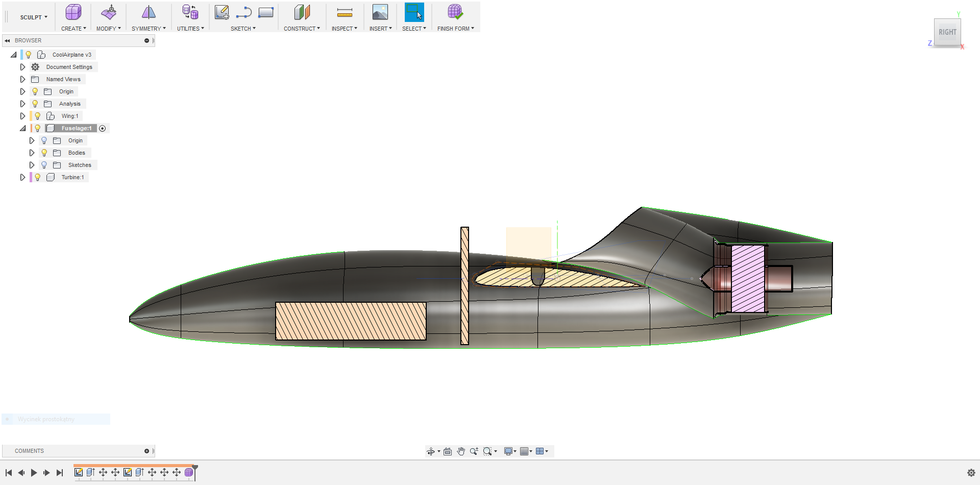Toggle Fuselage:1 activate component radio button
This screenshot has width=980, height=485.
103,128
